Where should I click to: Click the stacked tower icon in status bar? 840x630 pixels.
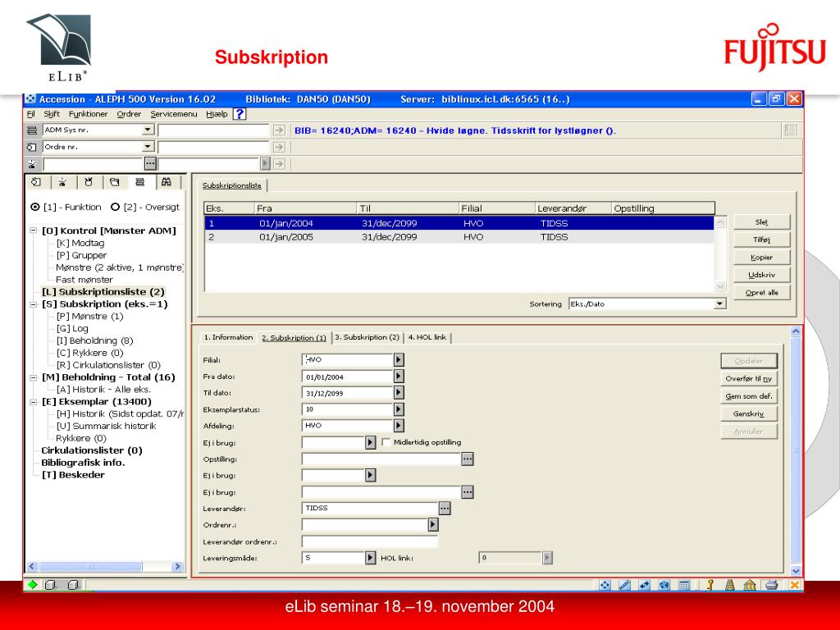[x=729, y=585]
